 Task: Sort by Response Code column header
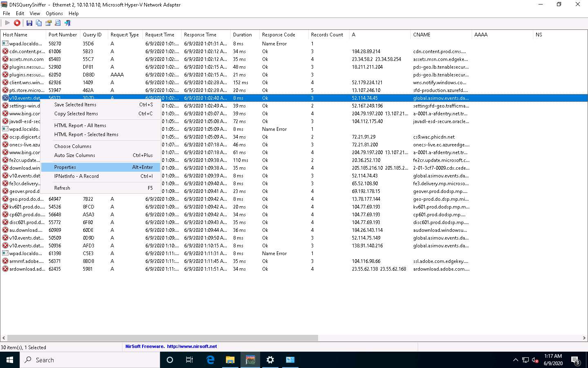coord(284,35)
